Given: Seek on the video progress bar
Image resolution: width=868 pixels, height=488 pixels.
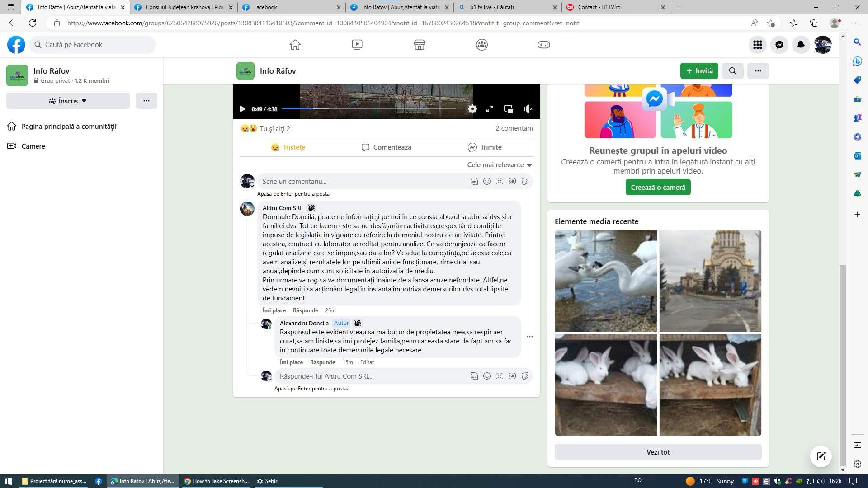Looking at the screenshot, I should click(368, 109).
